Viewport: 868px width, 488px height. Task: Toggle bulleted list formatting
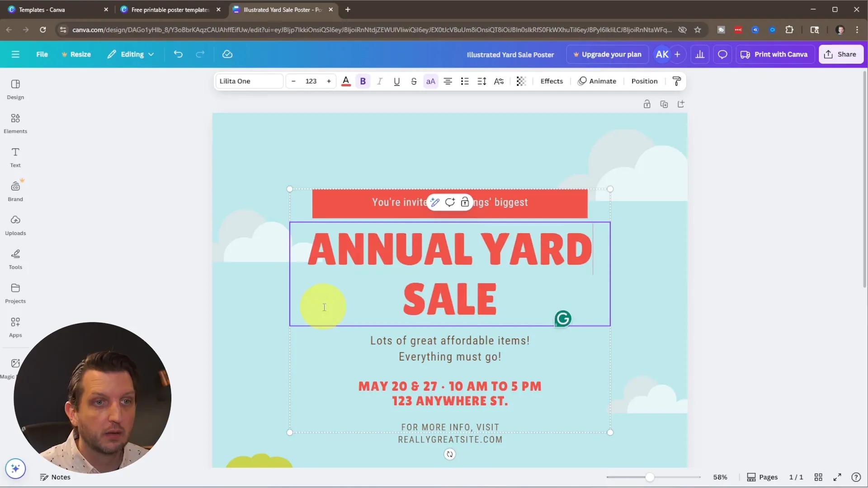point(465,81)
